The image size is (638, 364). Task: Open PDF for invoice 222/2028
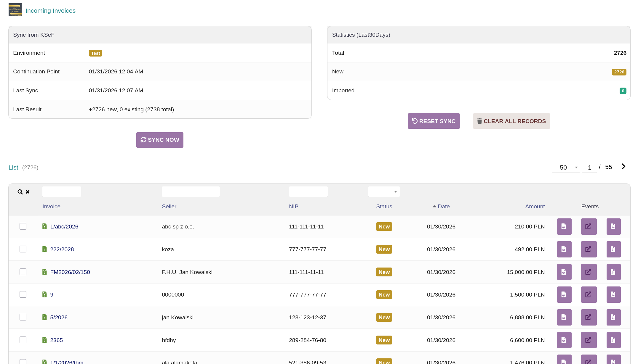click(613, 249)
